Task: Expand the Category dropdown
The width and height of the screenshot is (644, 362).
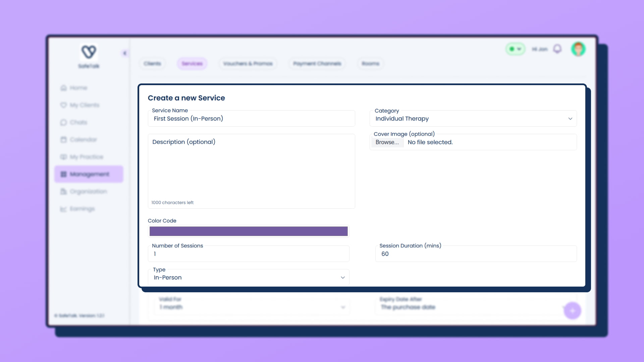Action: point(473,119)
